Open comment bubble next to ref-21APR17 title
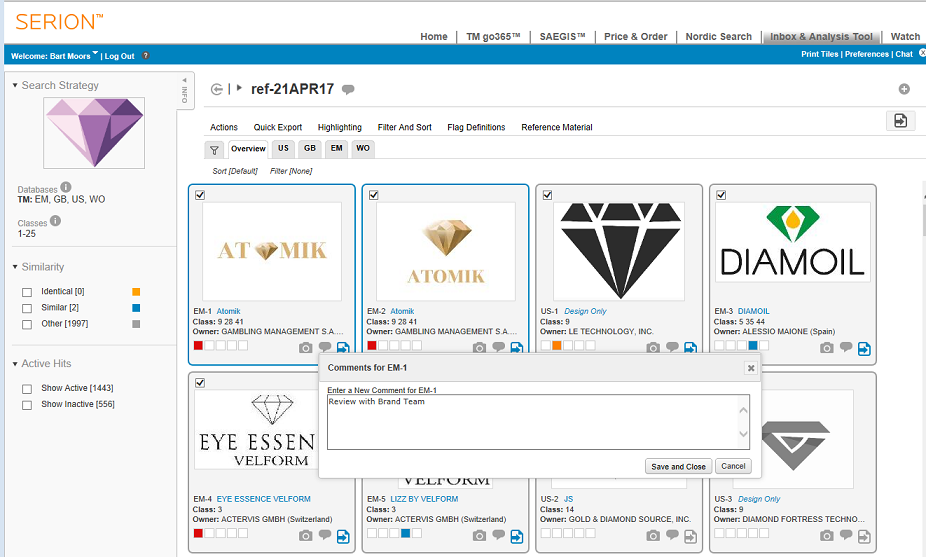 click(x=348, y=89)
